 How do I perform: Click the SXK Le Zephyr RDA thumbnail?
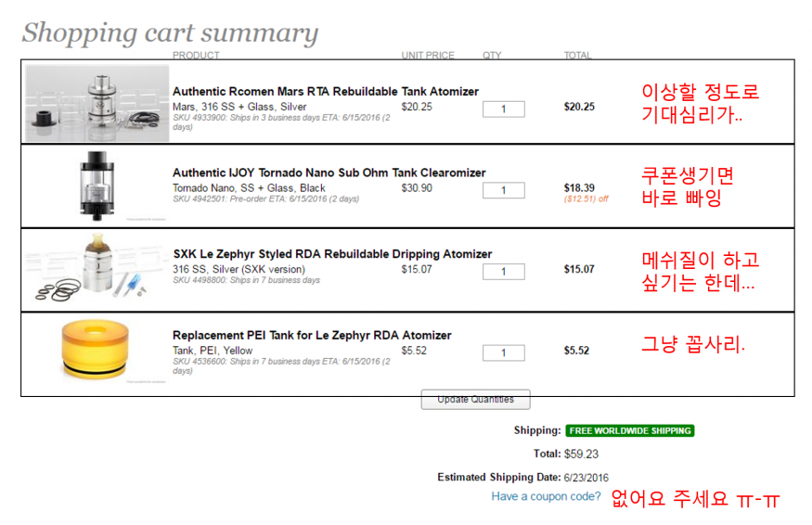tap(97, 269)
